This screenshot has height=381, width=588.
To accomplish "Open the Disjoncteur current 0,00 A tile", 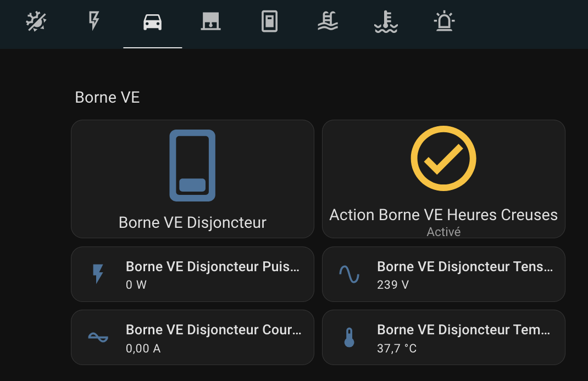I will tap(213, 338).
